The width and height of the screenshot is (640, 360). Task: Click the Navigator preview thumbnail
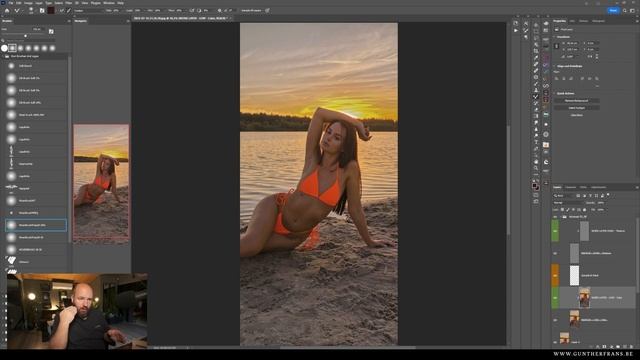[x=101, y=182]
